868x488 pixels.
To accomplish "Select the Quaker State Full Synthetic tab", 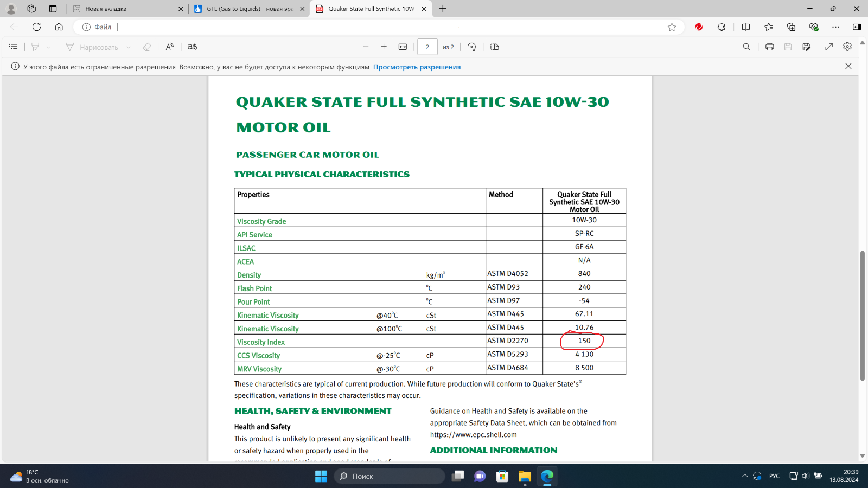I will tap(372, 9).
